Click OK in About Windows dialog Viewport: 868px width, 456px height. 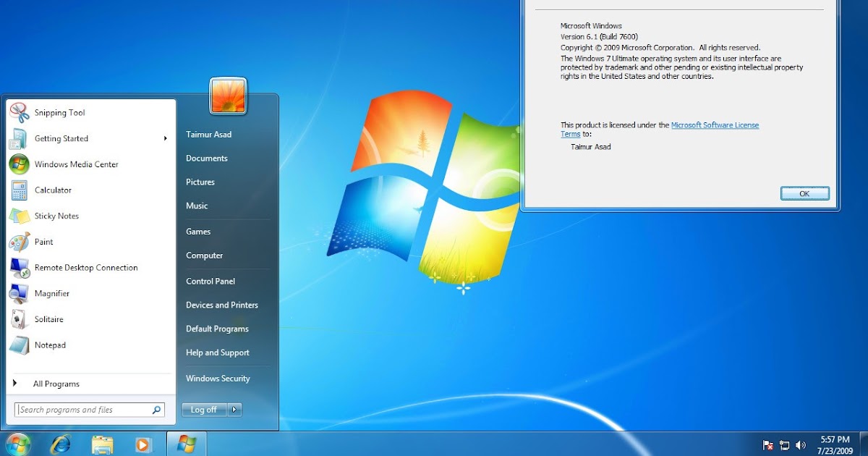pyautogui.click(x=804, y=193)
